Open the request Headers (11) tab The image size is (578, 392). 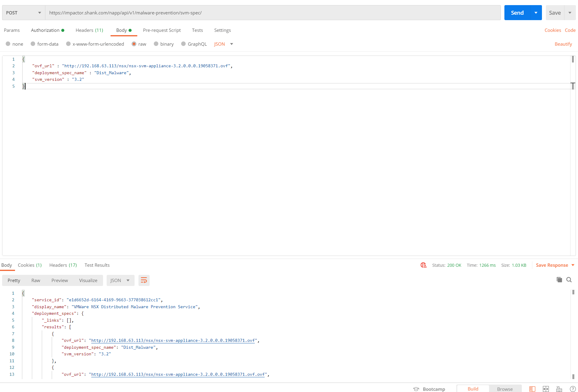pyautogui.click(x=89, y=30)
